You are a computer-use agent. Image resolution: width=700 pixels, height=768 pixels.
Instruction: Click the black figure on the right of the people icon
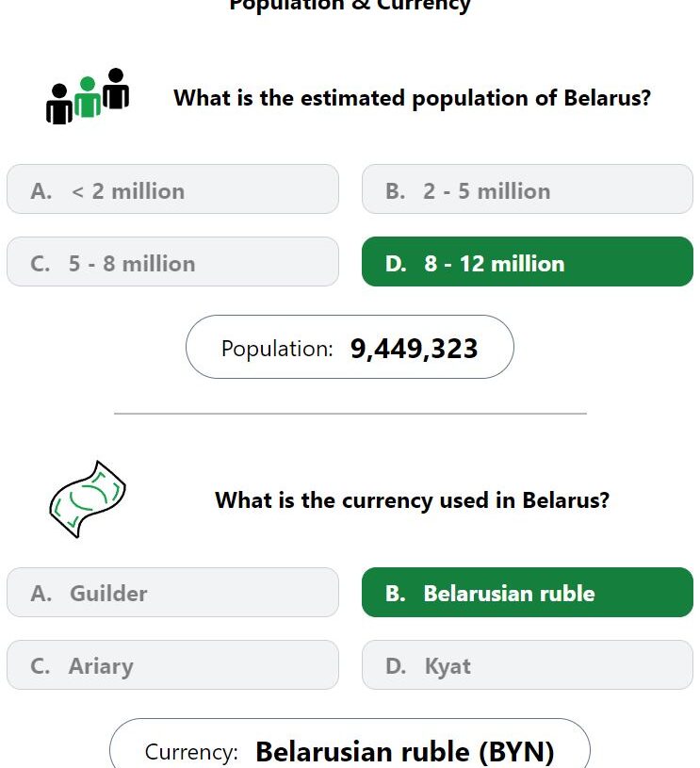point(116,89)
